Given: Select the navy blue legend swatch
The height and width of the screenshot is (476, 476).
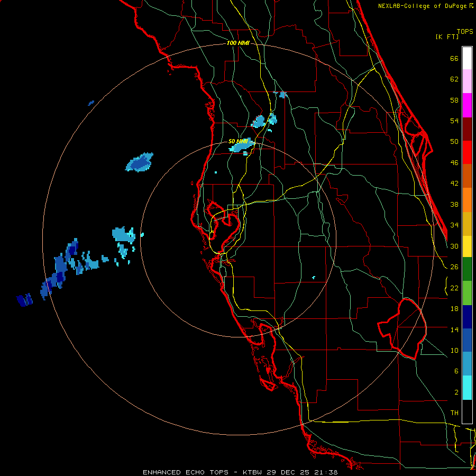Looking at the screenshot, I should click(467, 317).
